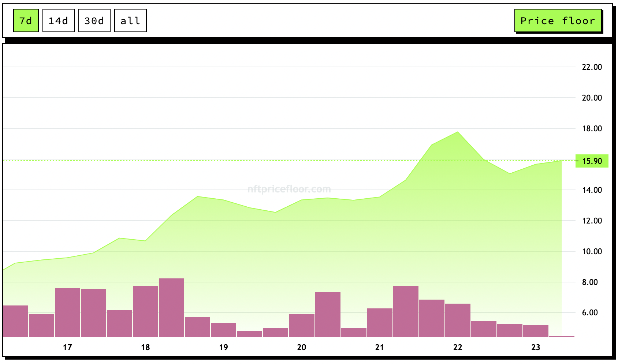Click the highest peak of the price line

tap(458, 132)
